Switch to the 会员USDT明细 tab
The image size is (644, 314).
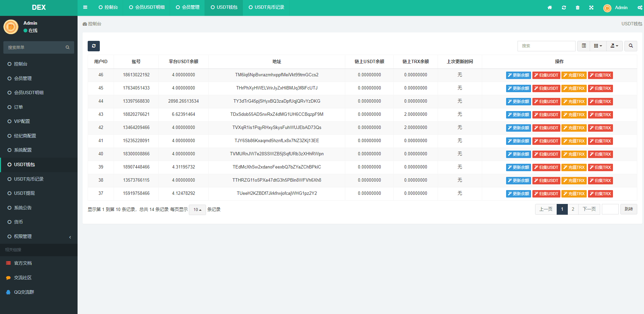tap(147, 7)
